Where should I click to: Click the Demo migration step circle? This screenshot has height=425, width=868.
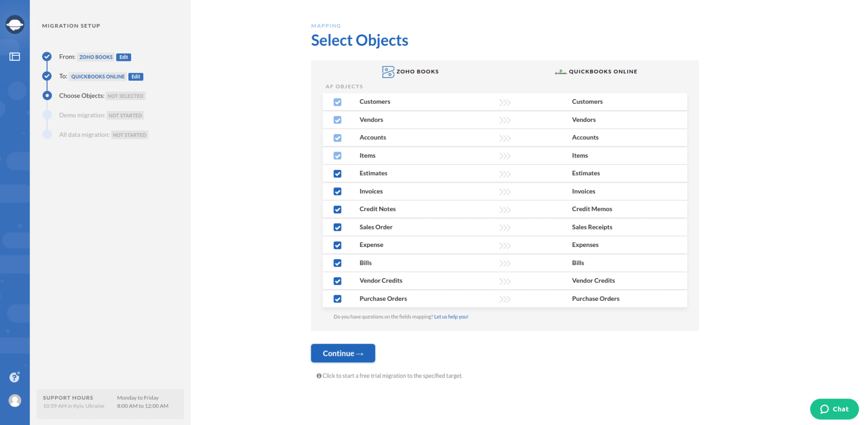pos(47,115)
